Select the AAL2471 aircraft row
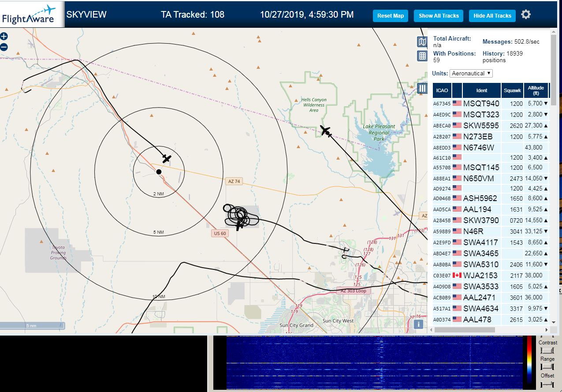This screenshot has height=392, width=562. pos(491,297)
